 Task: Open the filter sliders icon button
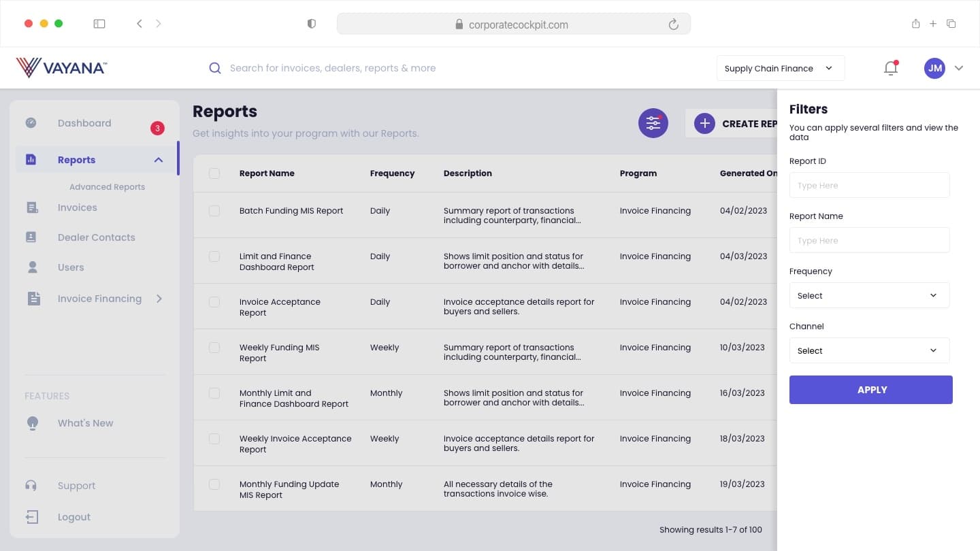click(x=653, y=123)
